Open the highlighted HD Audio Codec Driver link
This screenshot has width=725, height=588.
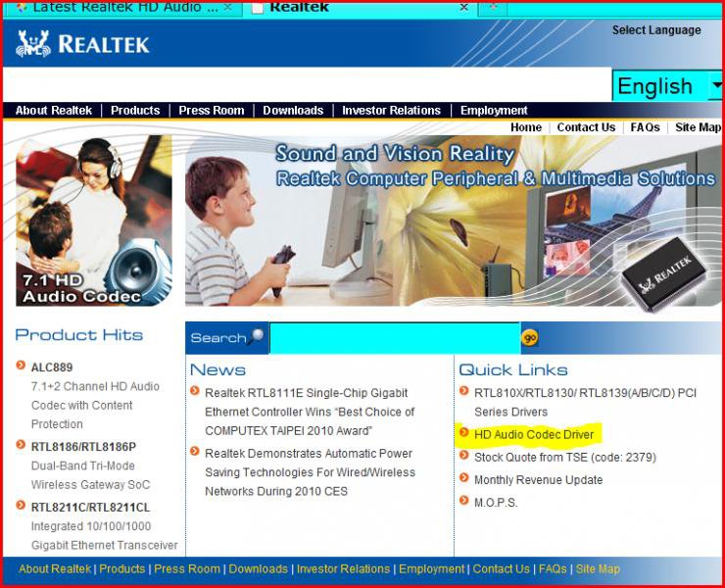(534, 435)
